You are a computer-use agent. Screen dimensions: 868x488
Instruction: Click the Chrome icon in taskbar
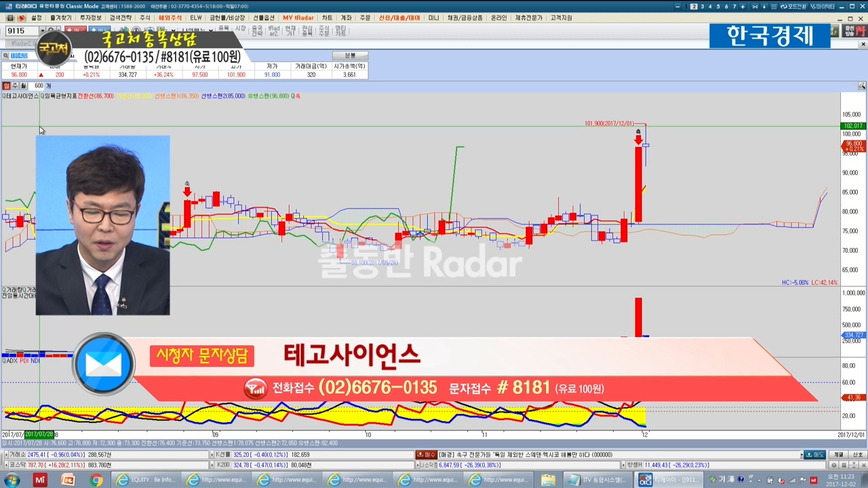tap(96, 480)
